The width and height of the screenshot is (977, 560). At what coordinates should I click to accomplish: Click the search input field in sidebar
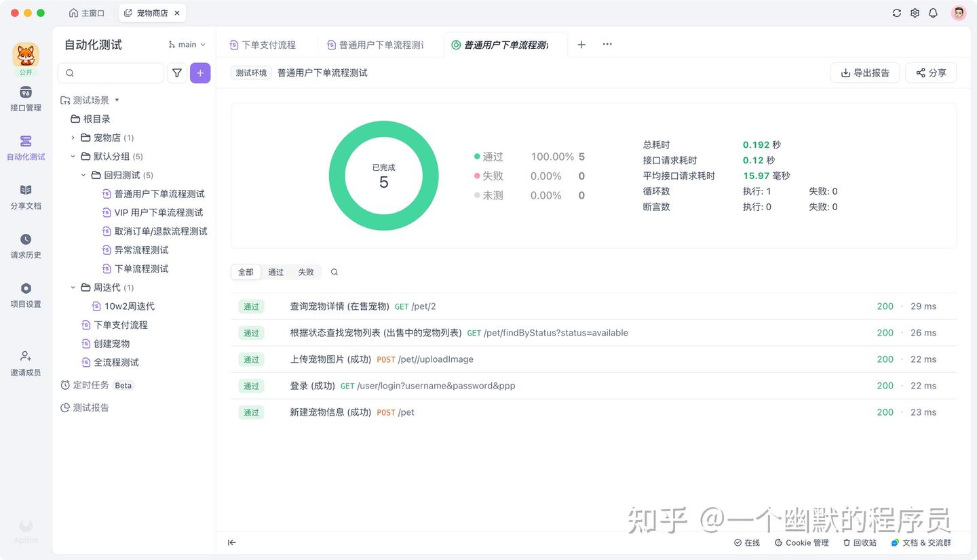[x=111, y=73]
